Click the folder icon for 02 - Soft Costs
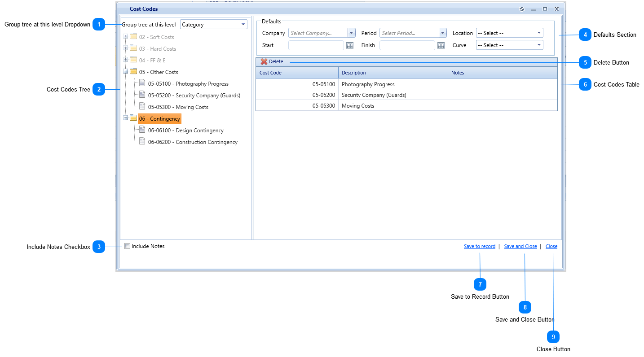644x357 pixels. coord(134,37)
